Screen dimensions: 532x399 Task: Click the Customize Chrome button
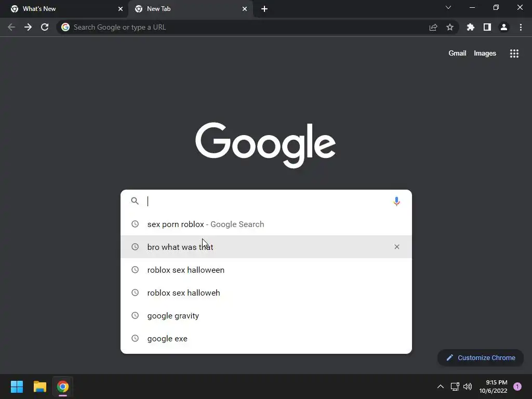coord(481,357)
